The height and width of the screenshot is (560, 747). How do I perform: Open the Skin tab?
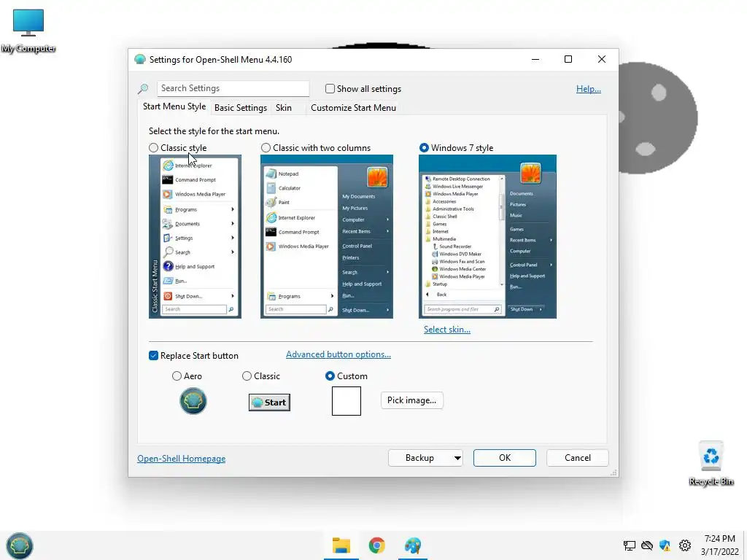pyautogui.click(x=284, y=108)
